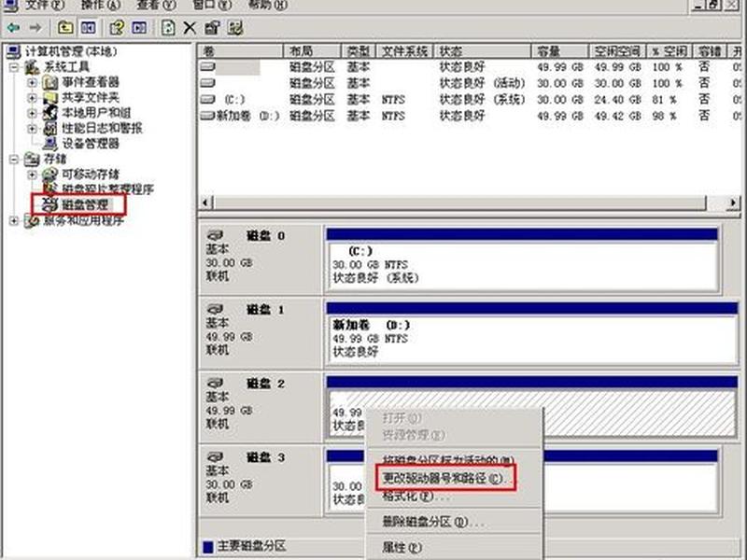Click the volume list scroll-left arrow
Screen dimensions: 747x560
click(x=205, y=203)
